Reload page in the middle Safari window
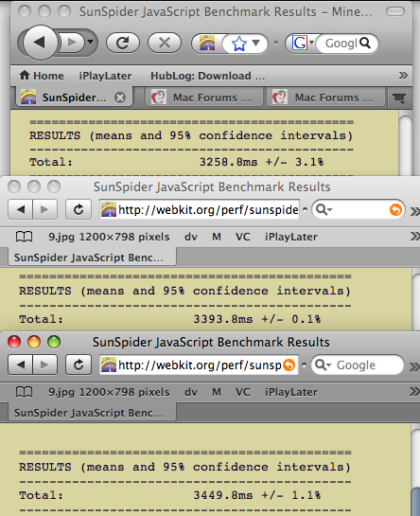The height and width of the screenshot is (516, 420). coord(79,209)
